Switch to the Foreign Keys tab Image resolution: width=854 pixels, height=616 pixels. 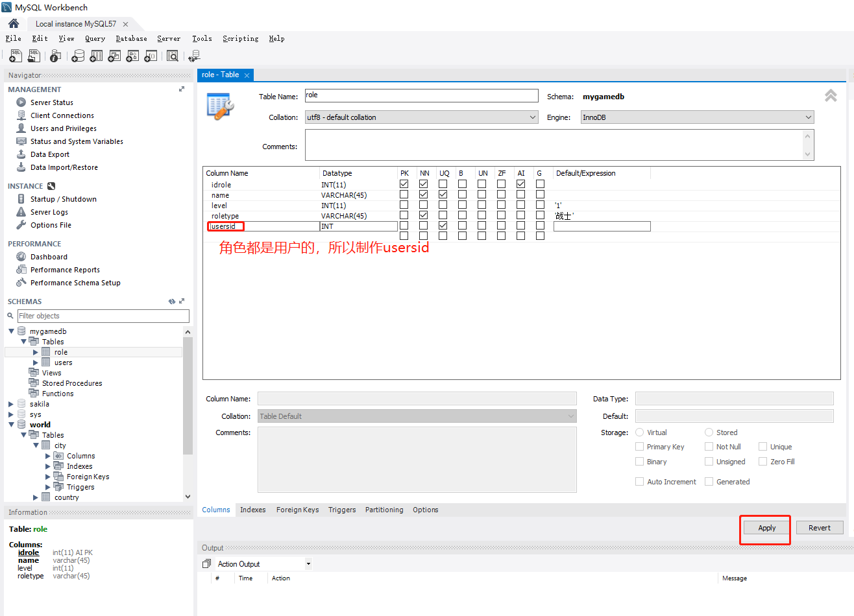click(297, 510)
